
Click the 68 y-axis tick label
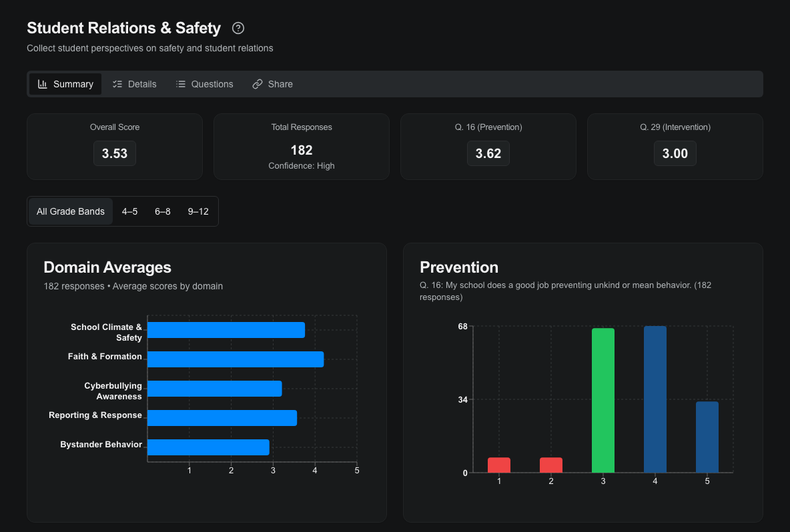pyautogui.click(x=462, y=327)
